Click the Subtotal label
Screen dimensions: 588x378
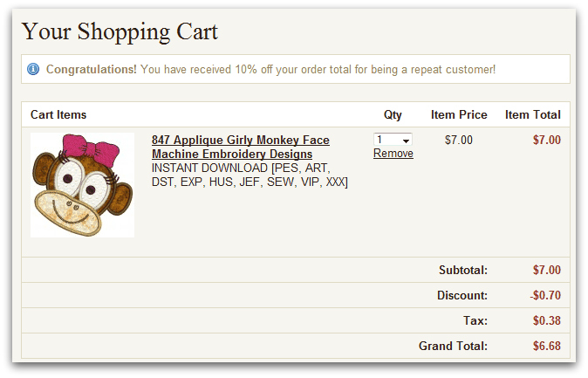(x=462, y=271)
